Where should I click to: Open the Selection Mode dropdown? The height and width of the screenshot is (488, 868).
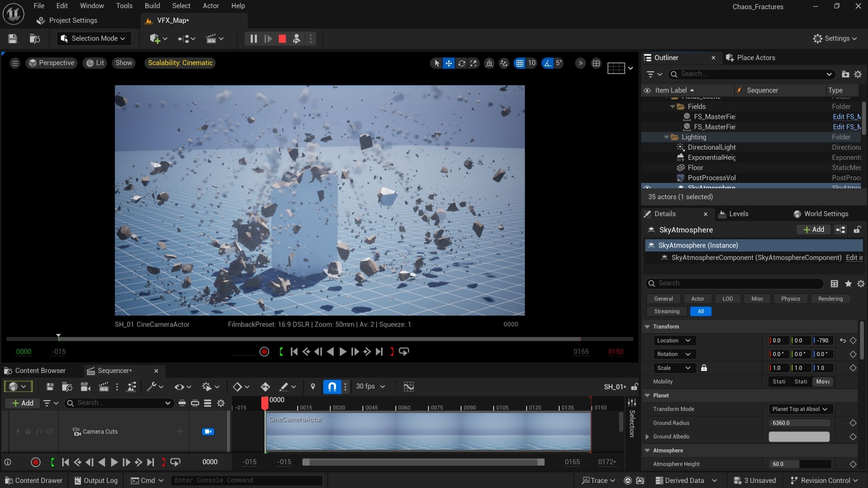[x=94, y=39]
